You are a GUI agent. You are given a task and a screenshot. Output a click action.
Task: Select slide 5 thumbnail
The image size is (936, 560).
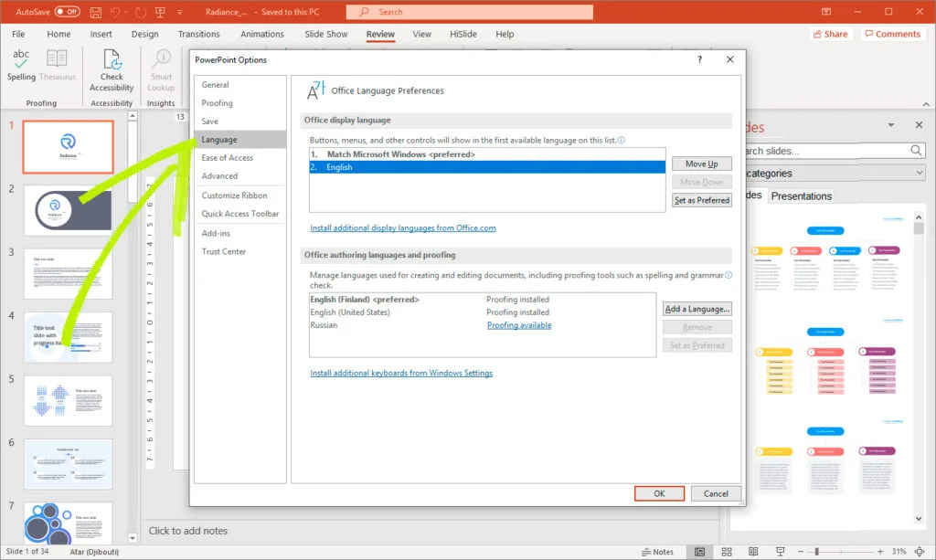coord(68,401)
